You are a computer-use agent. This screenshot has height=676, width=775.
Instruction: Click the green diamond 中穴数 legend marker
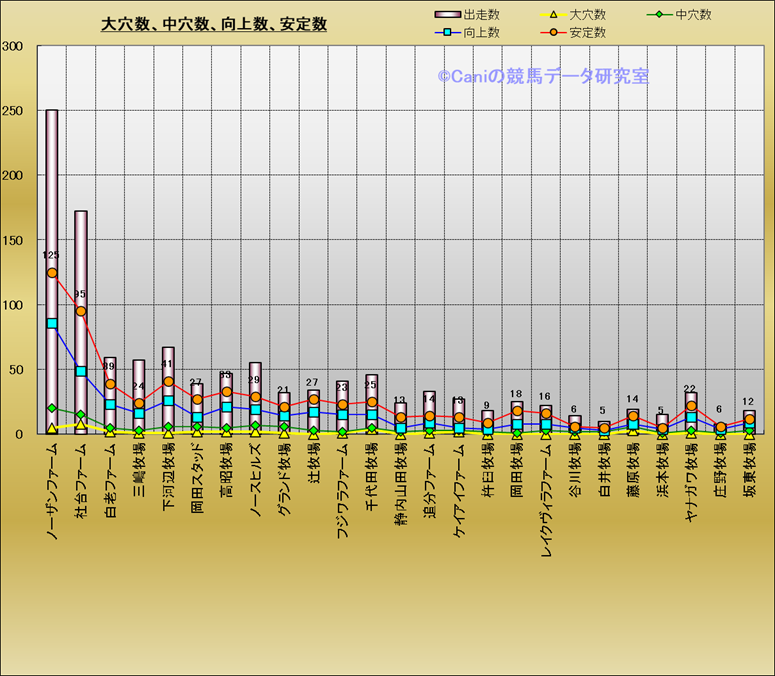tap(657, 15)
